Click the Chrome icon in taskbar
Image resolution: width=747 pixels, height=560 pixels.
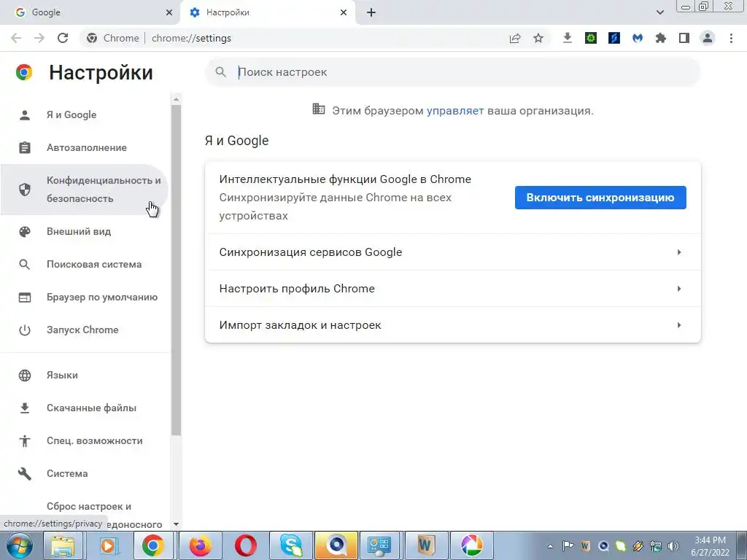152,545
